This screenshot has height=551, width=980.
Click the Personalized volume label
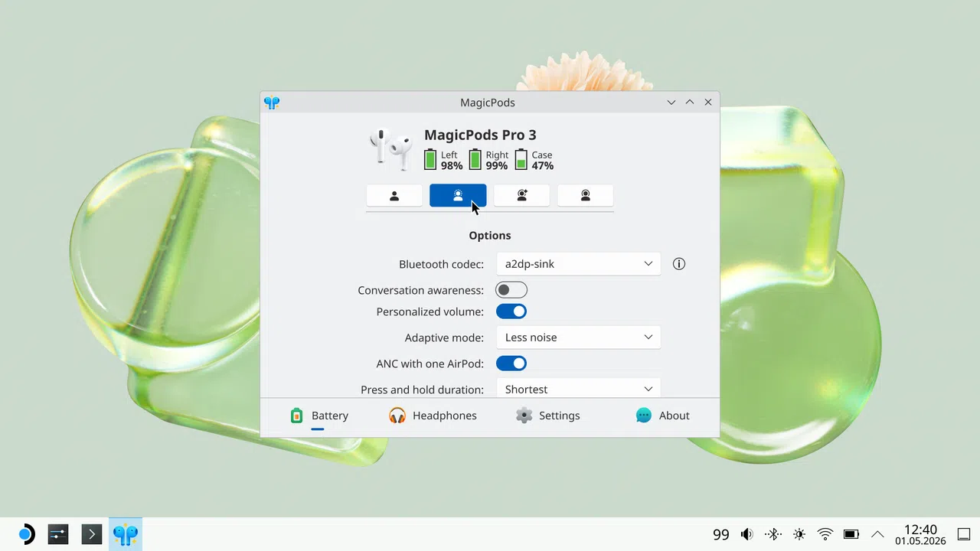(x=430, y=311)
